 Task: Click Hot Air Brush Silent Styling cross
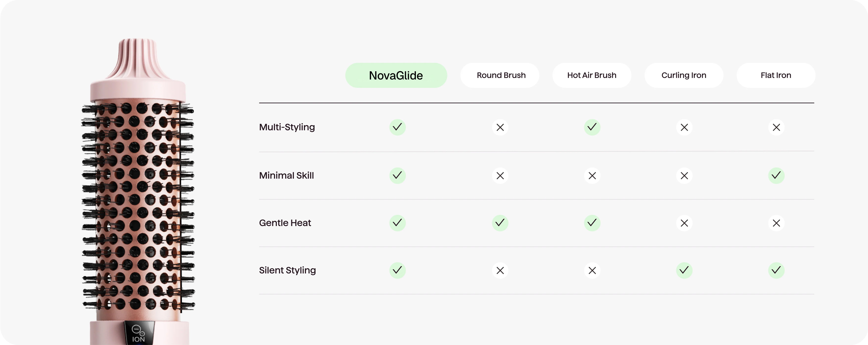point(592,270)
